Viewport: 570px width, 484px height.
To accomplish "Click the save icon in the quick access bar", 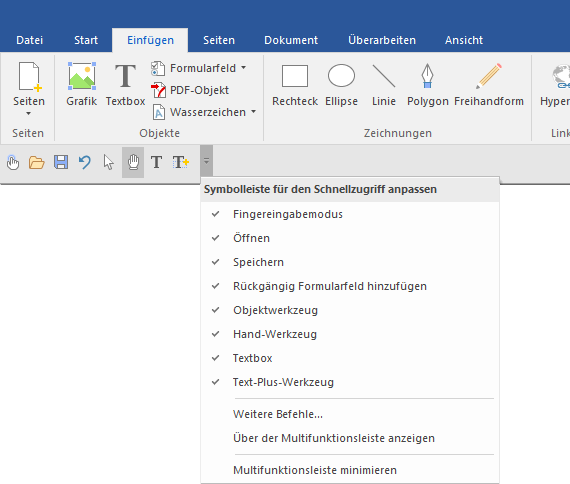I will point(61,162).
